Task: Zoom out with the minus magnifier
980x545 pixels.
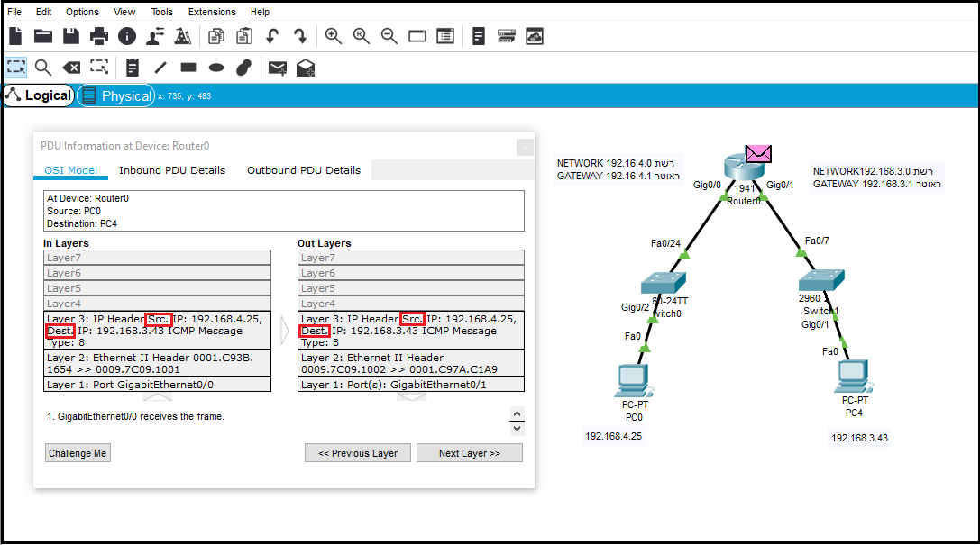Action: pos(389,36)
